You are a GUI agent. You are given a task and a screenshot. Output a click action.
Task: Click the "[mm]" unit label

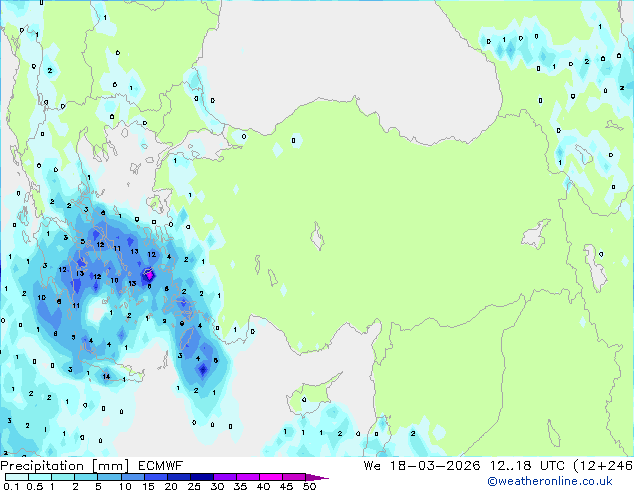click(110, 466)
